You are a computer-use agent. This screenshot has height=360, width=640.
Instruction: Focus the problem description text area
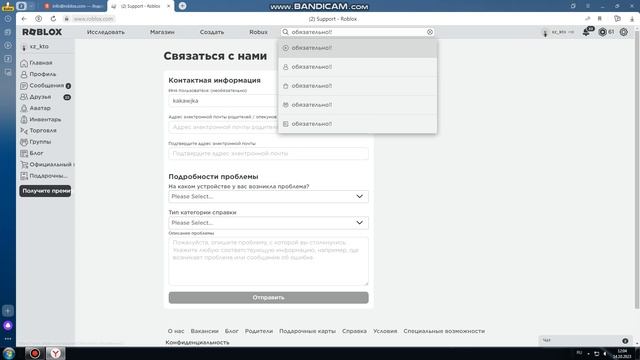tap(268, 261)
